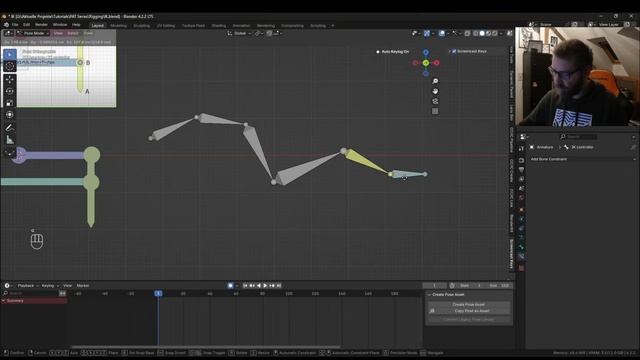
Task: Select material preview shading mode
Action: point(489,33)
